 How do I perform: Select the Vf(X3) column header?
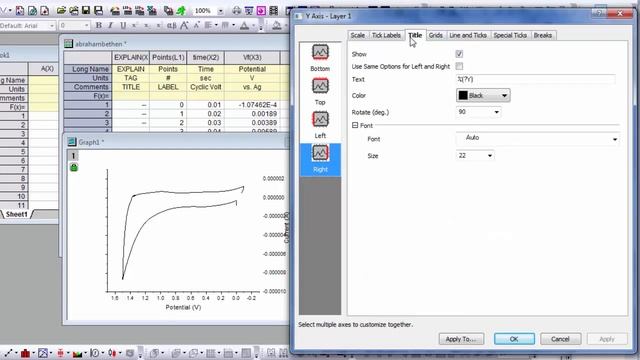[x=252, y=58]
